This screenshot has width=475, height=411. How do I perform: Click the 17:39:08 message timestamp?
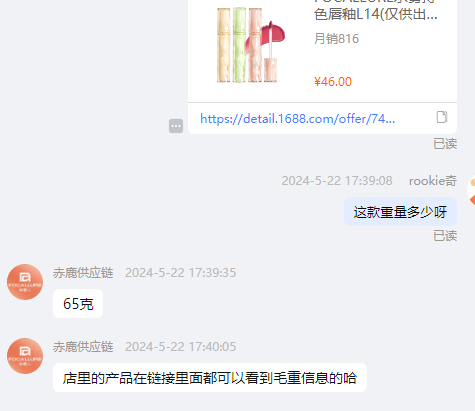pyautogui.click(x=337, y=181)
